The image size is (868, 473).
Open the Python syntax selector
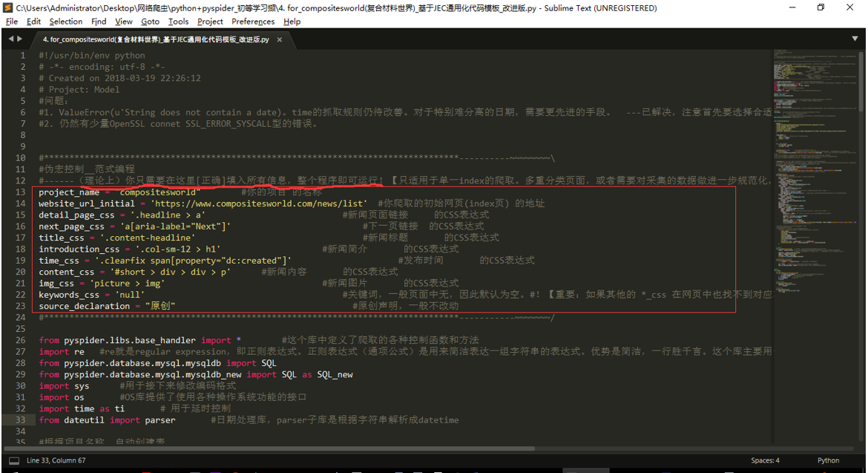[828, 460]
